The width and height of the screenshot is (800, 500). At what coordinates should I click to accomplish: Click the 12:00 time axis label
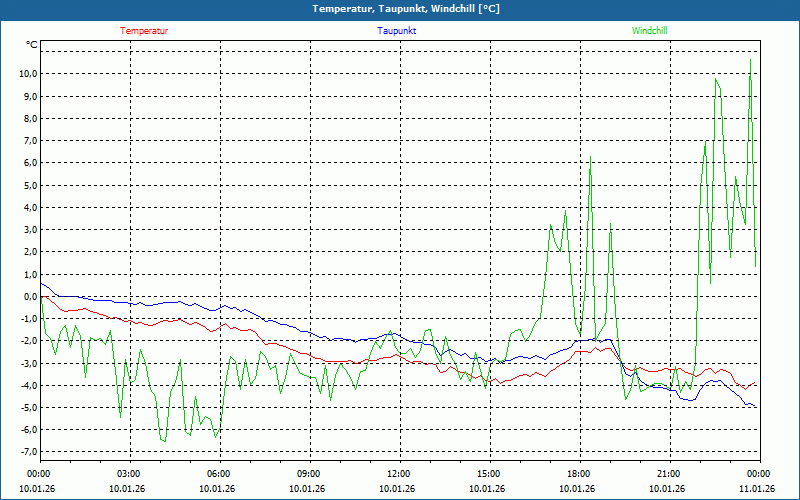click(x=399, y=473)
